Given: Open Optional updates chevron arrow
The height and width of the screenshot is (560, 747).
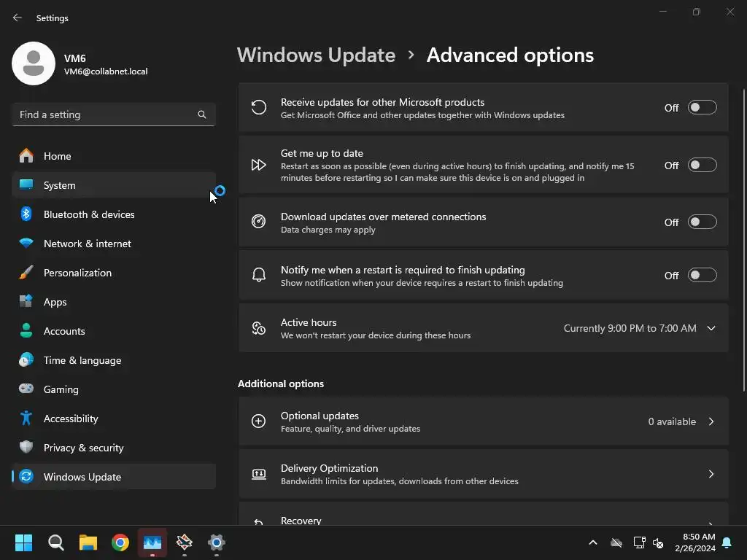Looking at the screenshot, I should (x=711, y=421).
